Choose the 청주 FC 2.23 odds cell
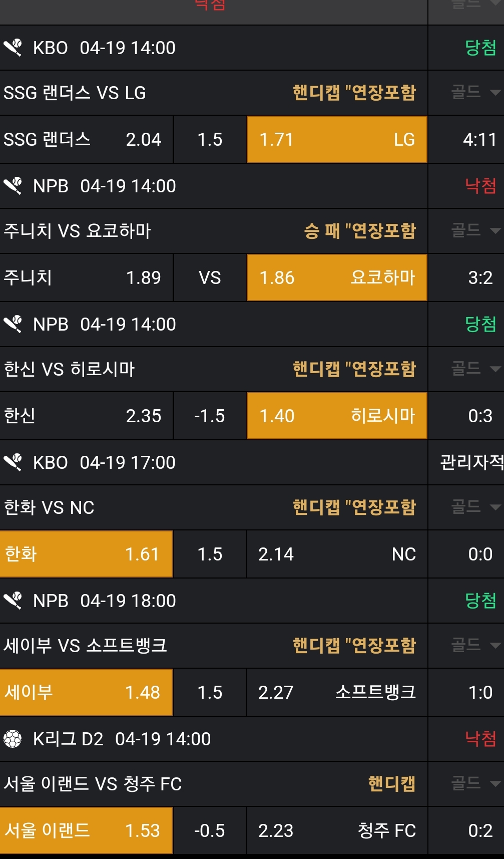 pos(337,830)
